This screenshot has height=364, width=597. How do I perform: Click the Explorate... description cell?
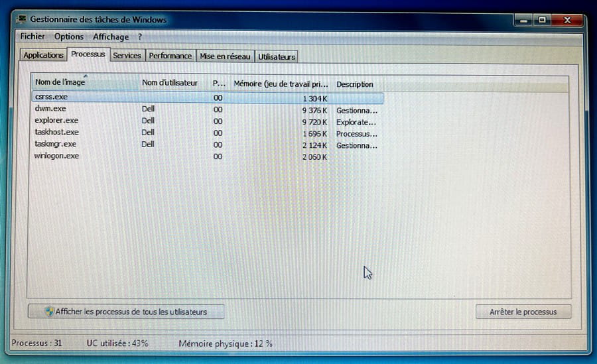[x=356, y=122]
